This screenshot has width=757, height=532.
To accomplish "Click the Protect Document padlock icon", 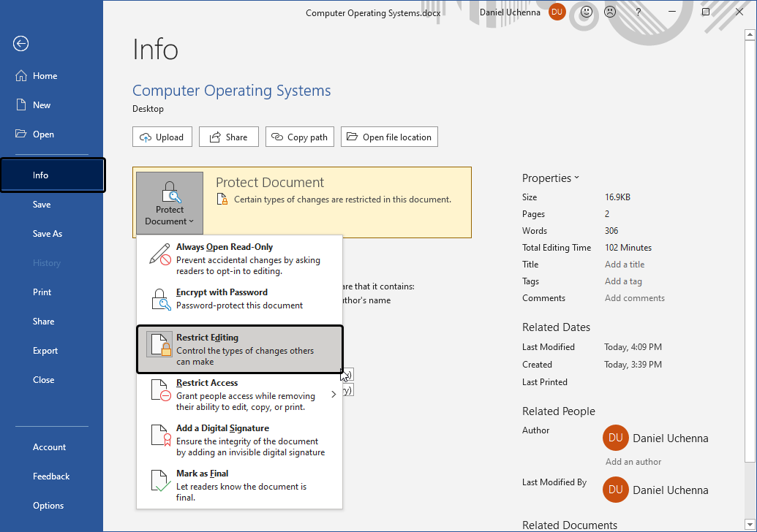I will [x=170, y=191].
